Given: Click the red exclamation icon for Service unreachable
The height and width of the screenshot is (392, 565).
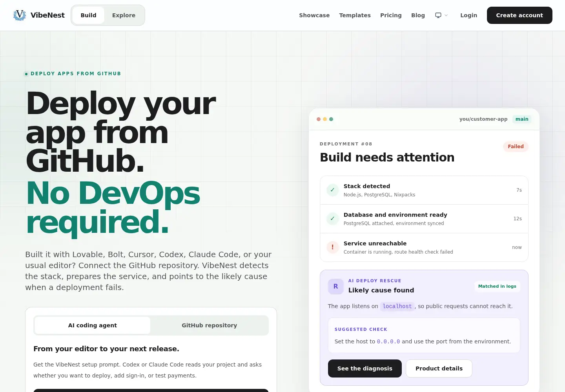Looking at the screenshot, I should (x=332, y=247).
